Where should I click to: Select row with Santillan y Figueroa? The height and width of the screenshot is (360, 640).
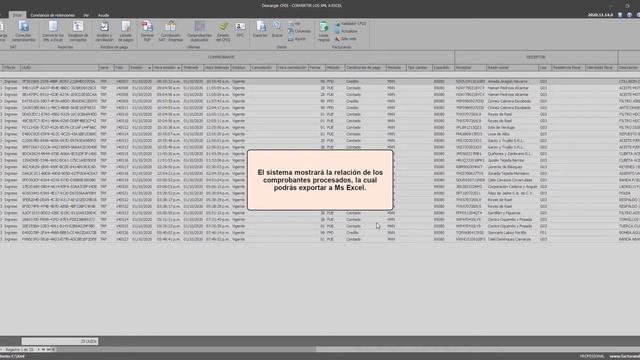(x=320, y=213)
